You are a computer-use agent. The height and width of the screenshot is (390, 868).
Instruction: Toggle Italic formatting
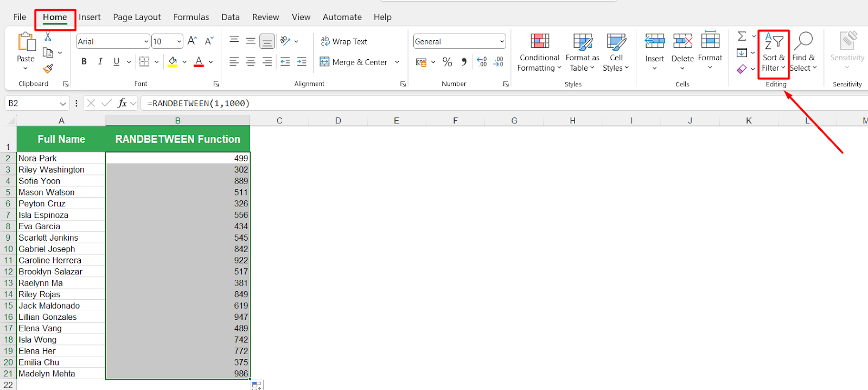[x=100, y=62]
